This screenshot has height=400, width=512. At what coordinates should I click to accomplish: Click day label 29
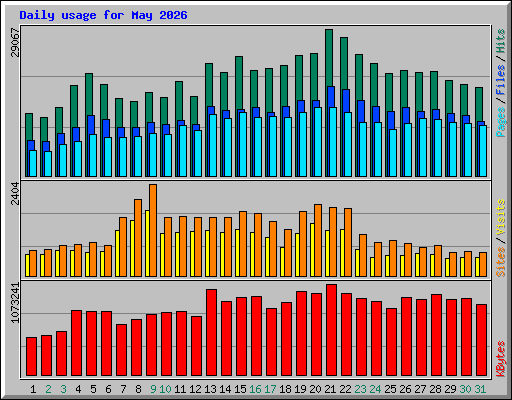pos(450,389)
